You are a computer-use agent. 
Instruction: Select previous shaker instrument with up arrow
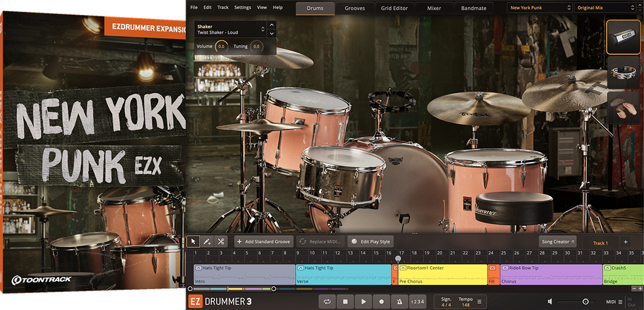(271, 25)
